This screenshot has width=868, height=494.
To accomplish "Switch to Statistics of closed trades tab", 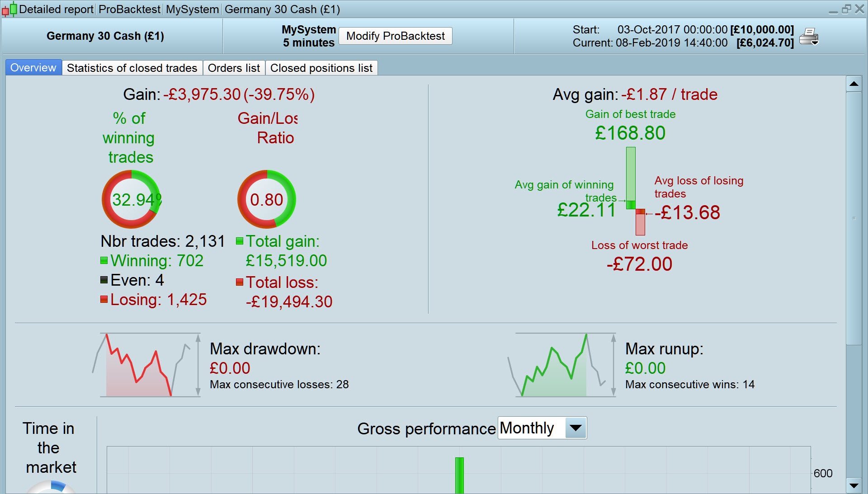I will tap(132, 68).
